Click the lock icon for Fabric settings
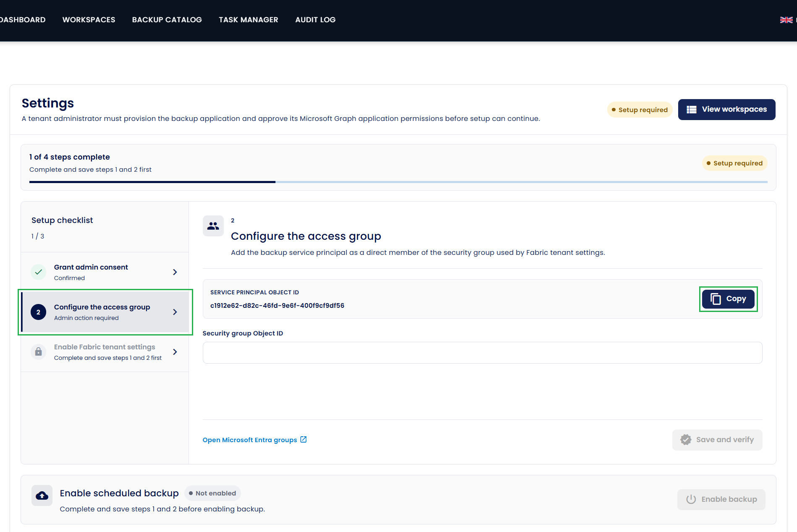Screen dimensions: 797x532 pyautogui.click(x=39, y=352)
